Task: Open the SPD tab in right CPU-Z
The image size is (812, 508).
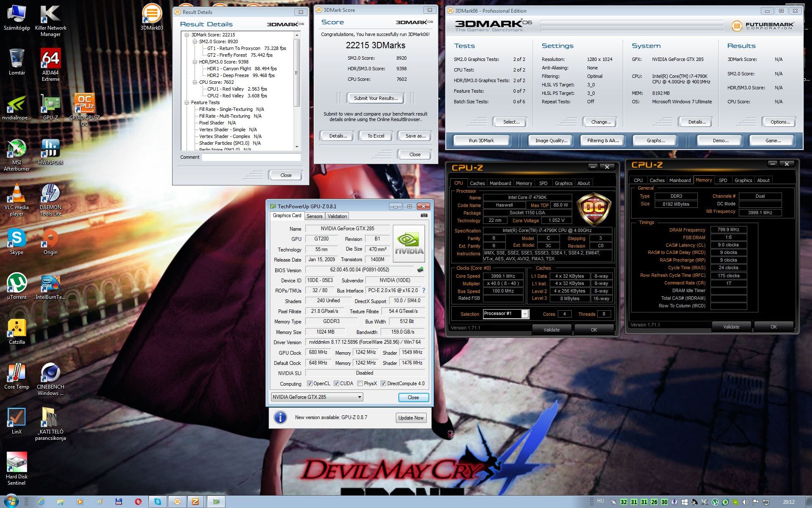Action: tap(723, 180)
